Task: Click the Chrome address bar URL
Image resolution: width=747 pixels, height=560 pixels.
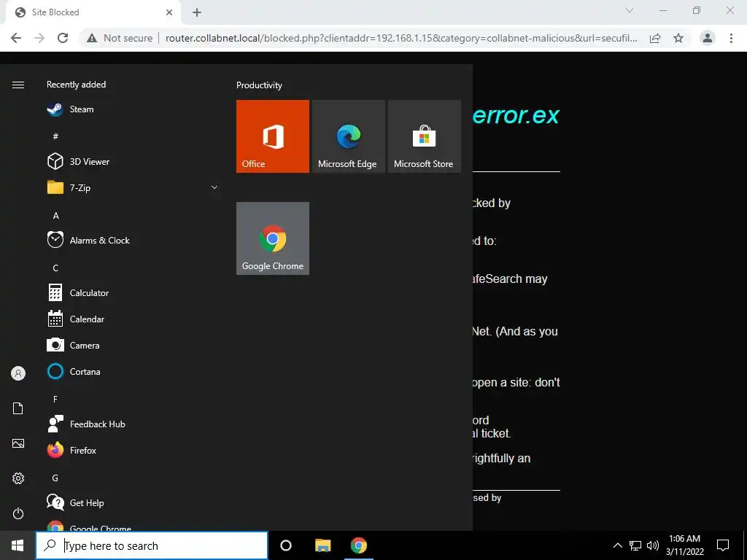Action: (x=401, y=38)
